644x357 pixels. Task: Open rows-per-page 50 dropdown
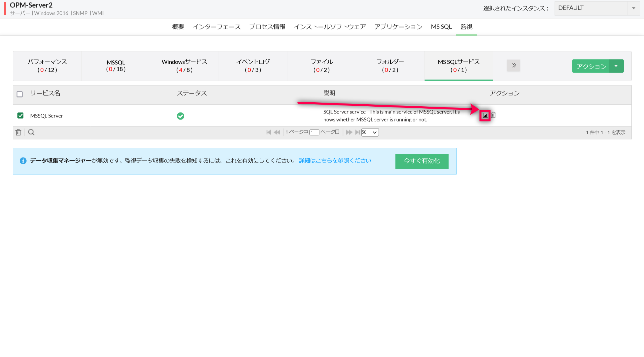(x=370, y=132)
